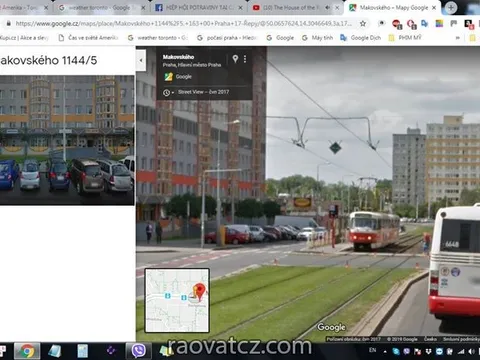480x360 pixels.
Task: Bookmark this page with the star icon
Action: click(x=363, y=23)
